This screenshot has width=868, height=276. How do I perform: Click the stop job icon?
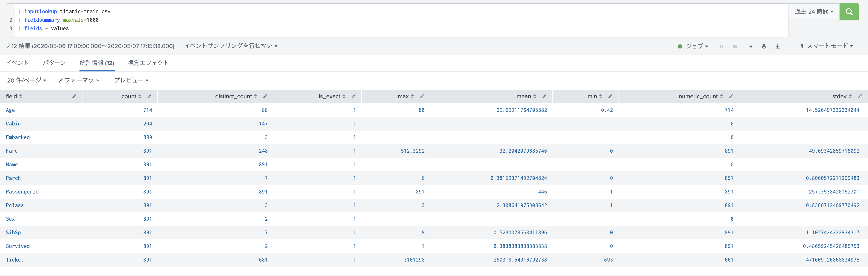click(735, 47)
